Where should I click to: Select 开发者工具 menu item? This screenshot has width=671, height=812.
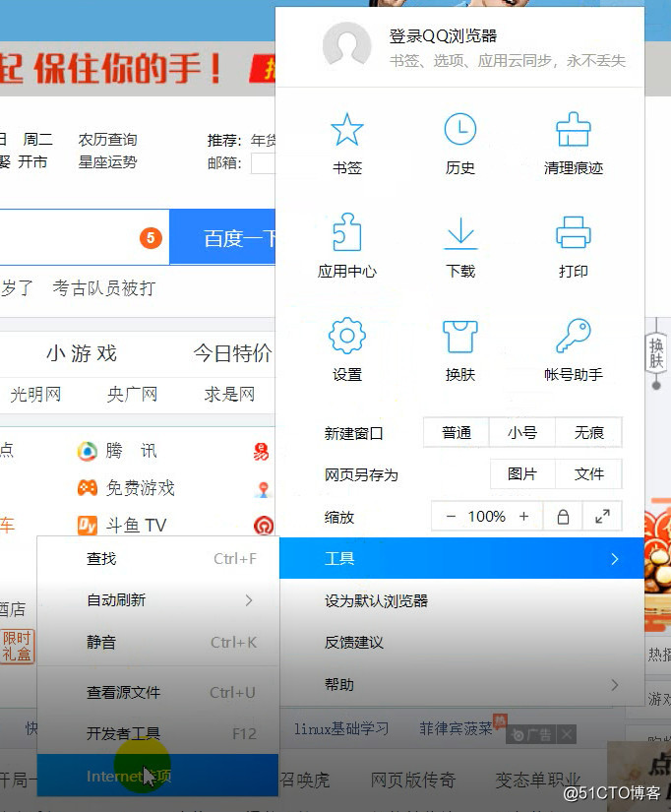point(158,734)
